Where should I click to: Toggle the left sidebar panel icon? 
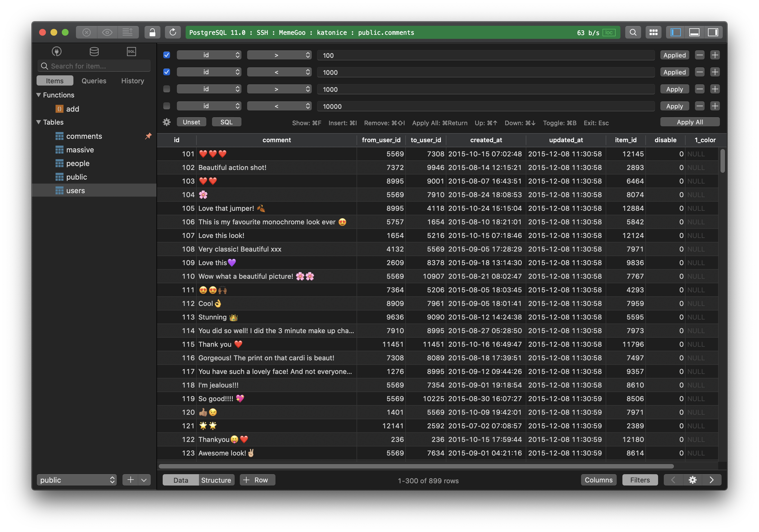(x=675, y=32)
